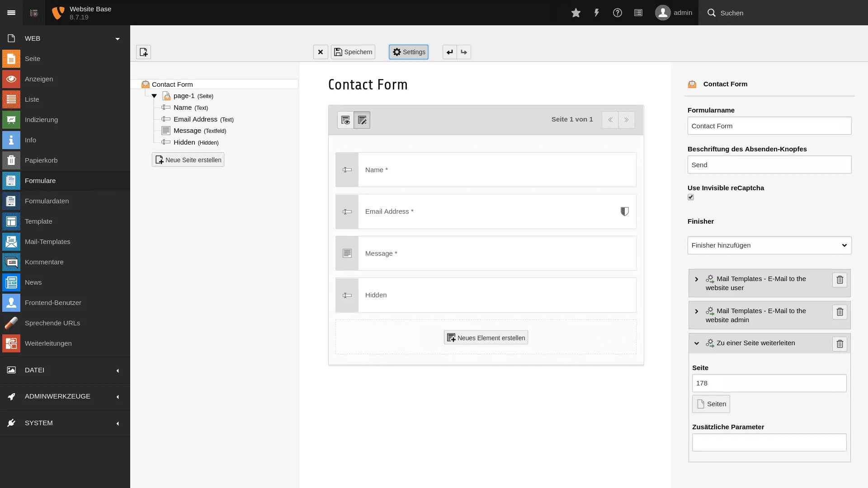Screen dimensions: 868x488
Task: Open the admin user menu
Action: point(674,13)
